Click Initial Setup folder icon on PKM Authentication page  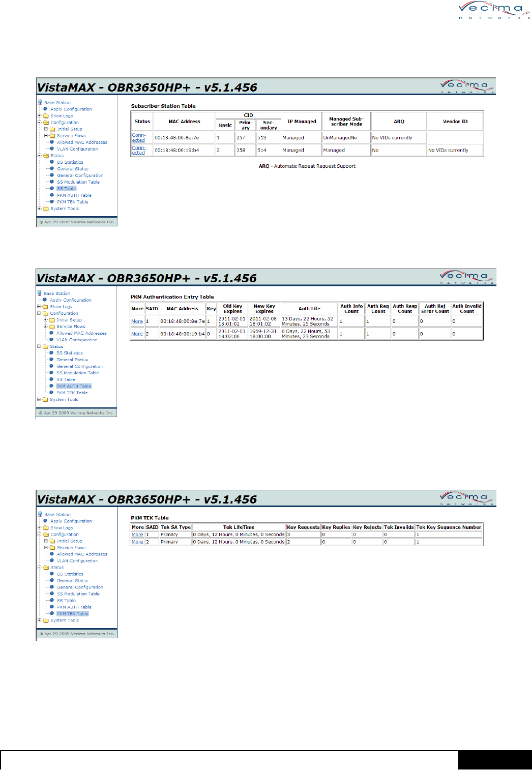tap(52, 320)
